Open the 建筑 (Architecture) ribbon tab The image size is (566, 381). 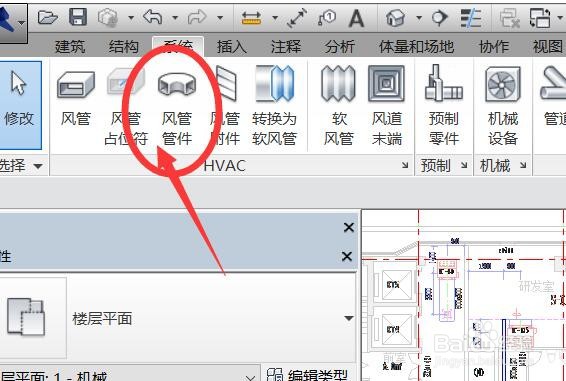tap(70, 47)
